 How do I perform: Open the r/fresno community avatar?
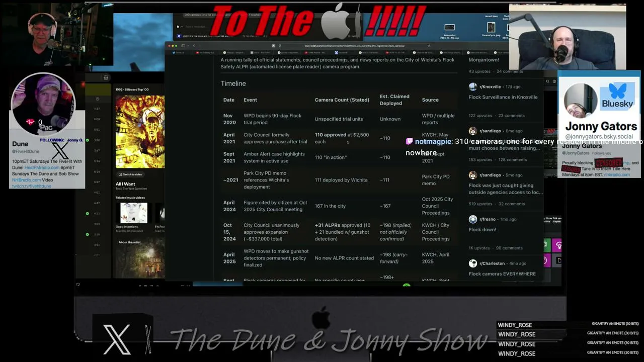coord(473,219)
